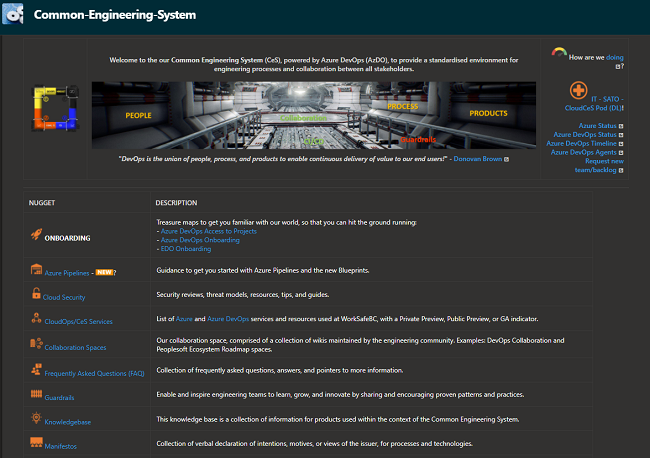Open the Azure DevOps Access to Projects link
The height and width of the screenshot is (458, 650).
pyautogui.click(x=209, y=231)
